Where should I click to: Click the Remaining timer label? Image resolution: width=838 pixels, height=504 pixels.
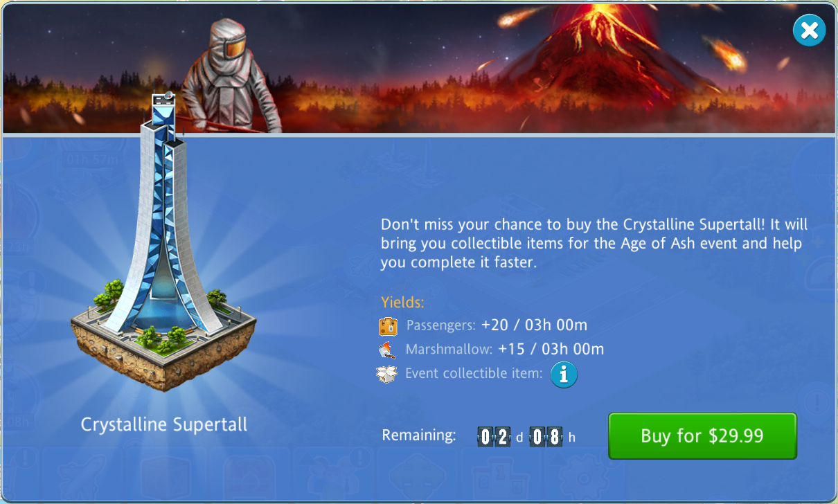pos(419,435)
